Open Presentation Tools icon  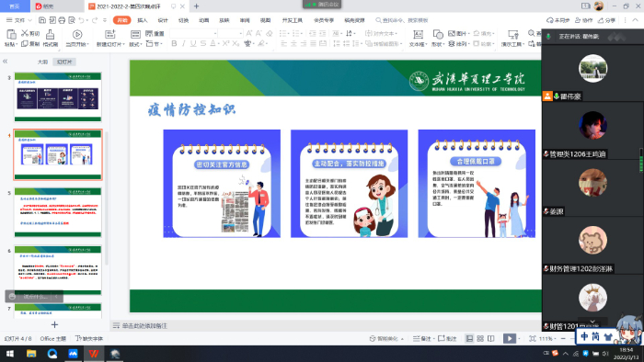pyautogui.click(x=513, y=34)
